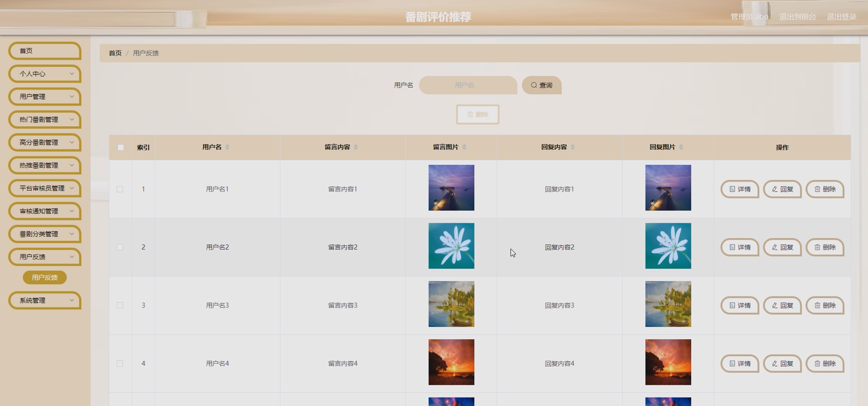The width and height of the screenshot is (868, 406).
Task: Open the sunset 回复图片 thumbnail in row 4
Action: click(x=668, y=362)
